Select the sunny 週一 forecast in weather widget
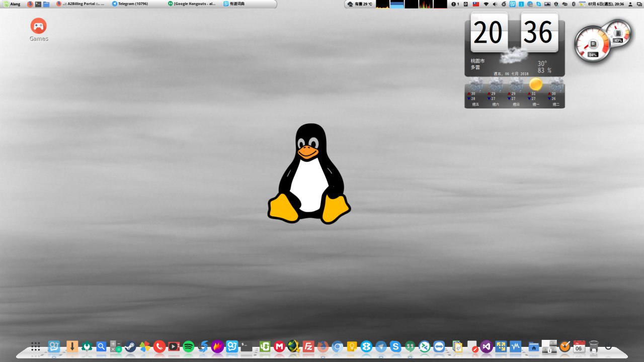The width and height of the screenshot is (644, 362). [x=536, y=92]
